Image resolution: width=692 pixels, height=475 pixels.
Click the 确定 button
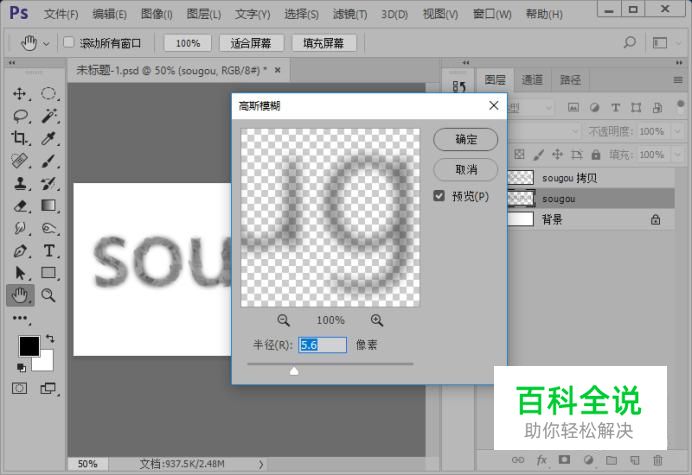[466, 139]
